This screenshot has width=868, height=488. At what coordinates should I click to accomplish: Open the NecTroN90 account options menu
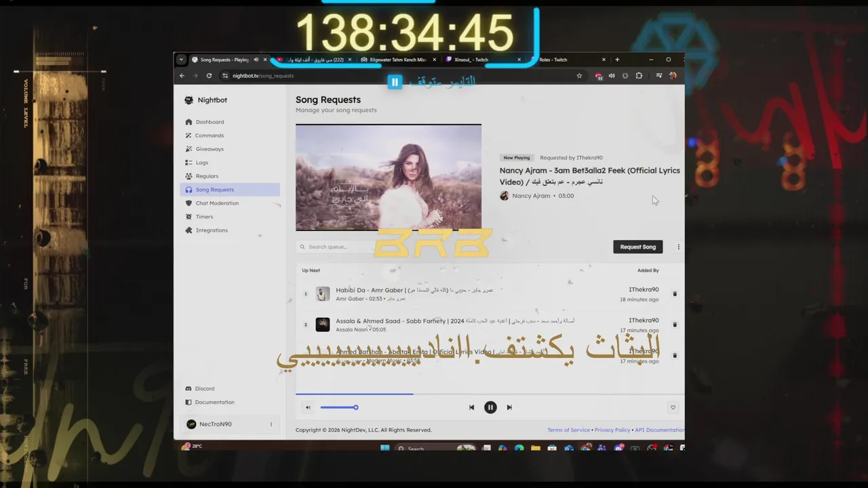coord(271,424)
